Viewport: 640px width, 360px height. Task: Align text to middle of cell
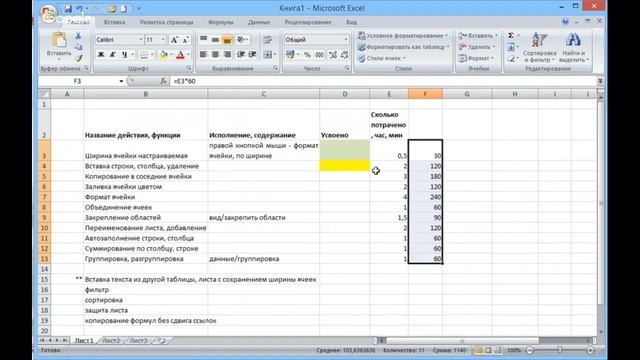point(215,40)
